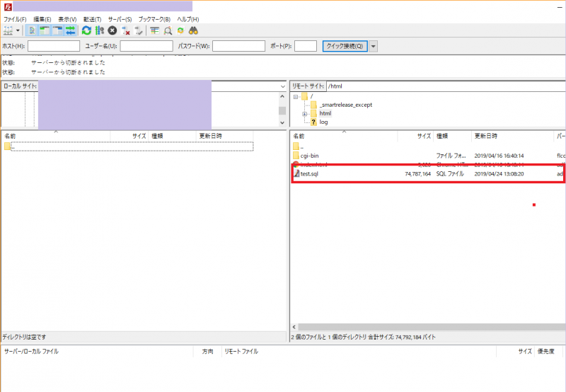The image size is (566, 392).
Task: Open the ブックマーク(B) menu
Action: pyautogui.click(x=154, y=18)
